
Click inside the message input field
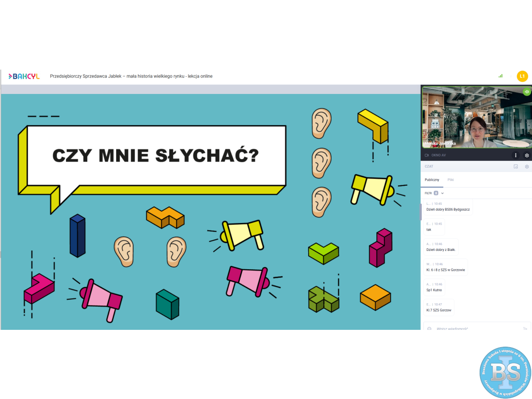[x=474, y=329]
